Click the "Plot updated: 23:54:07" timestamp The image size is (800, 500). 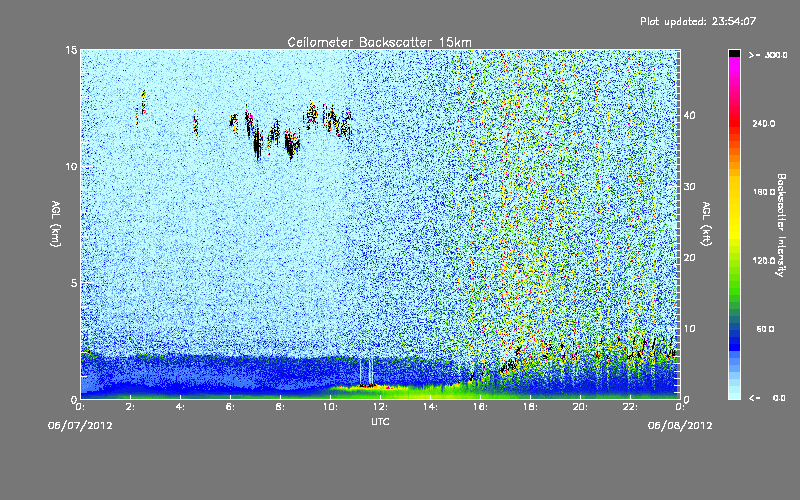698,21
